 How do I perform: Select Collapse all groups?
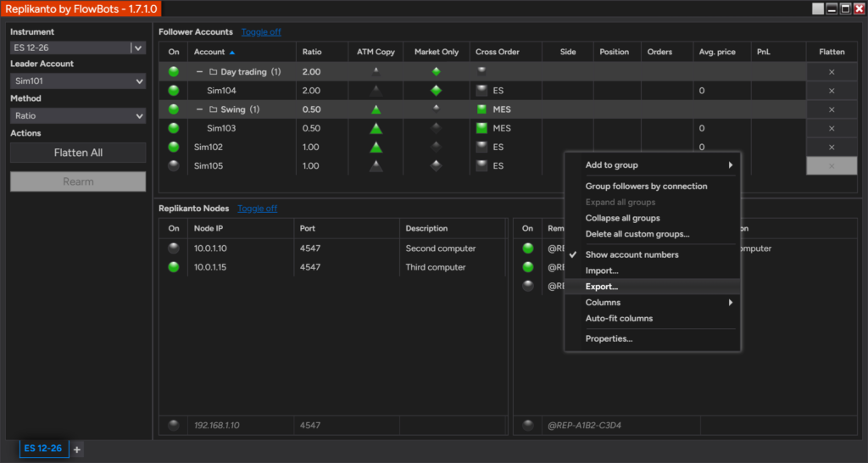click(x=652, y=218)
